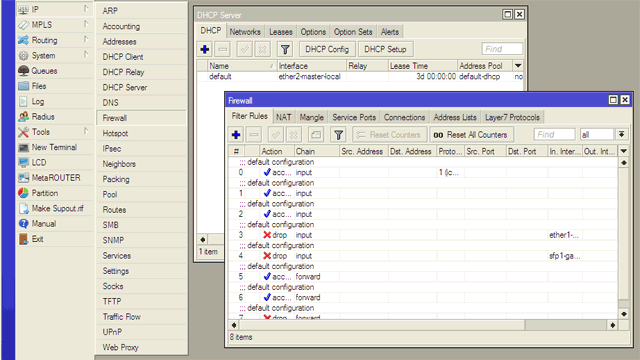Open MetaROUTER icon
This screenshot has width=640, height=360.
(23, 178)
